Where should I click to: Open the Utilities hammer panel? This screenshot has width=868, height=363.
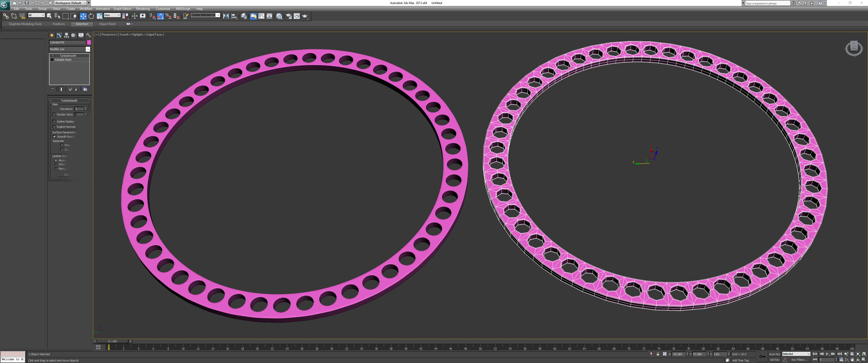point(88,35)
